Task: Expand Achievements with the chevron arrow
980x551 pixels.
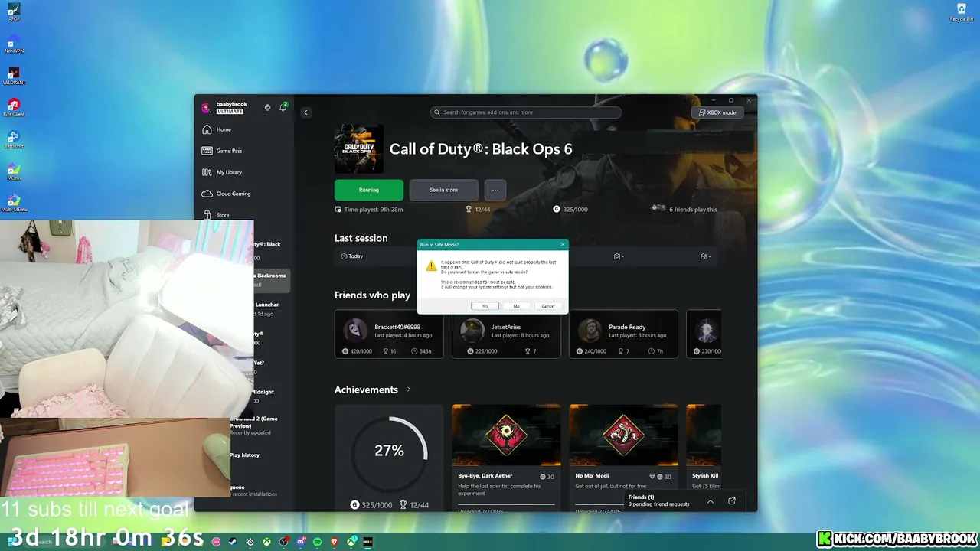Action: (x=409, y=390)
